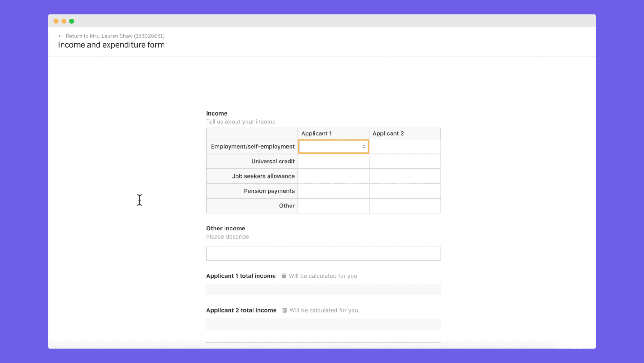Screen dimensions: 644x363
Task: Click Applicant 2 Job seekers allowance cell
Action: point(405,176)
